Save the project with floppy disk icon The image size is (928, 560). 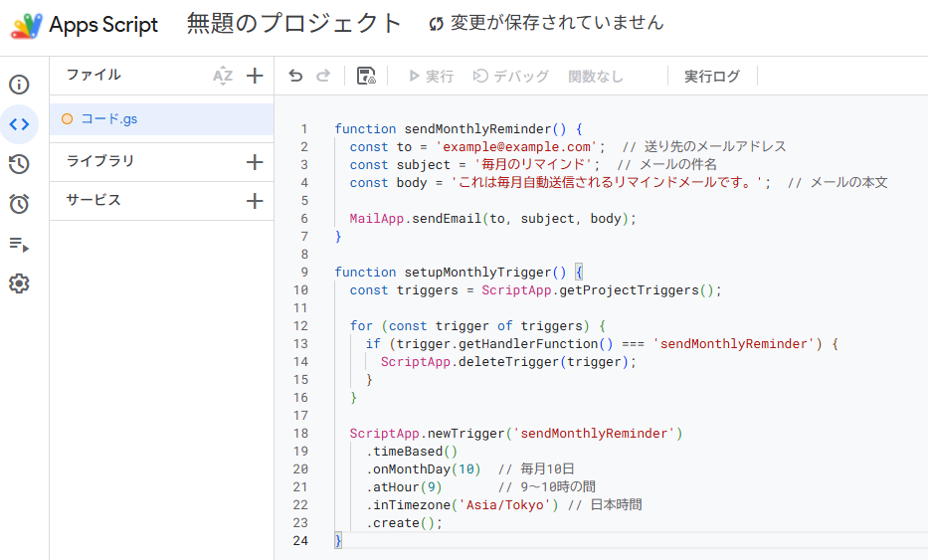(x=365, y=76)
